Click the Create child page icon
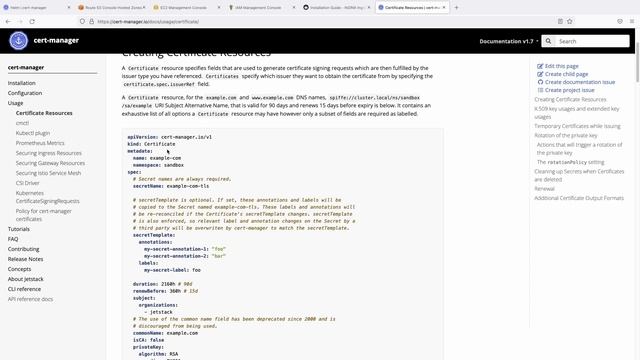This screenshot has height=360, width=640. click(x=540, y=74)
